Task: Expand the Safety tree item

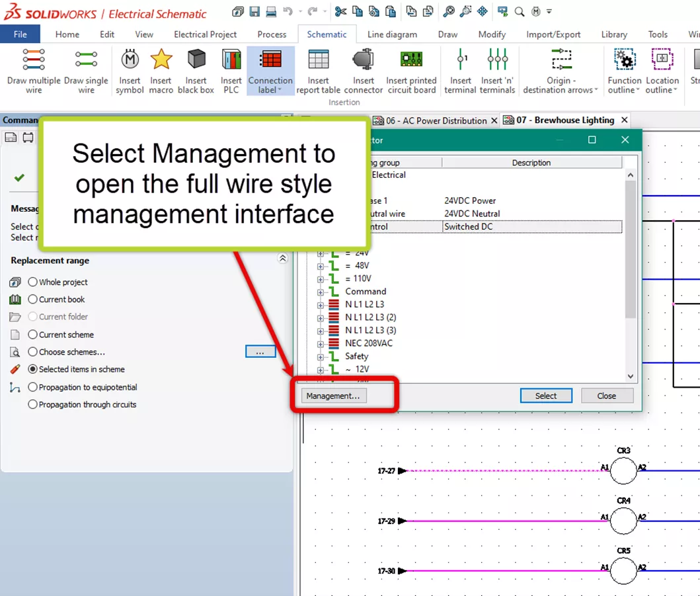Action: point(321,356)
